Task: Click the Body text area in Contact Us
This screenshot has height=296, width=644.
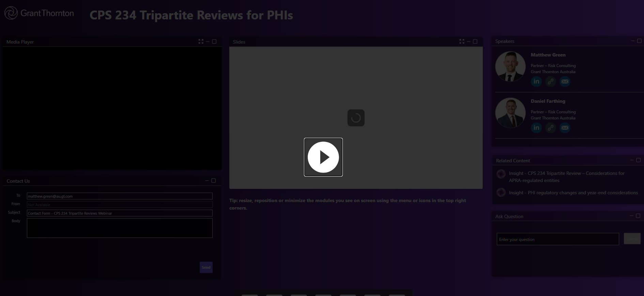Action: click(120, 228)
